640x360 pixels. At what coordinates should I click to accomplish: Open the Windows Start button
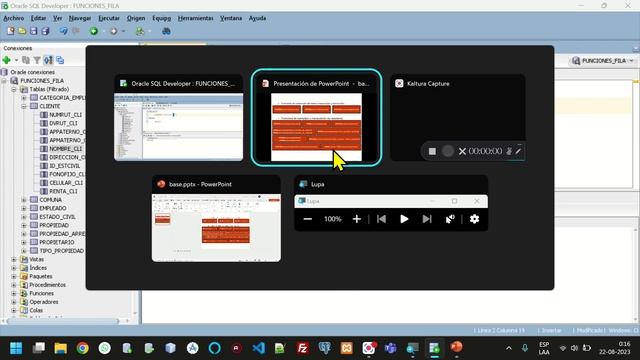pyautogui.click(x=16, y=348)
